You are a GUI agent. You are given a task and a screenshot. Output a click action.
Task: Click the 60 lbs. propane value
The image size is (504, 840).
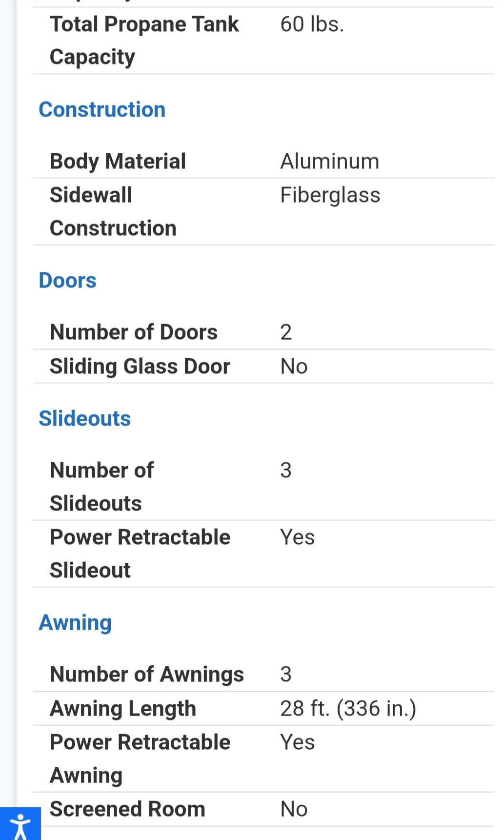[x=312, y=24]
